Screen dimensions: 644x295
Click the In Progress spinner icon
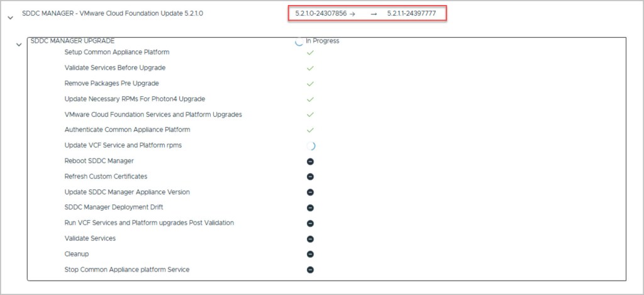(299, 42)
